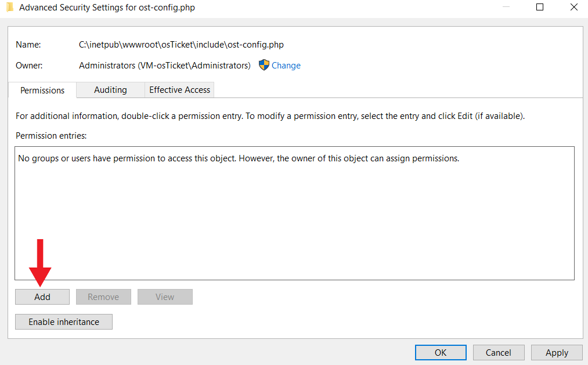Apply the permission changes
The image size is (588, 365).
click(x=557, y=353)
